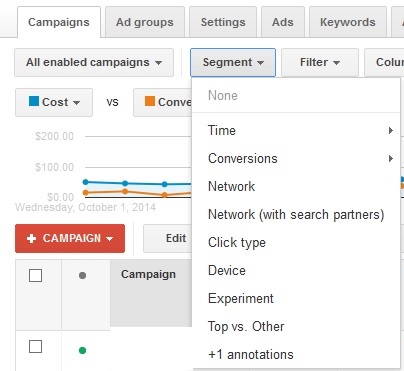Open the Settings tab
404x371 pixels.
tap(223, 22)
